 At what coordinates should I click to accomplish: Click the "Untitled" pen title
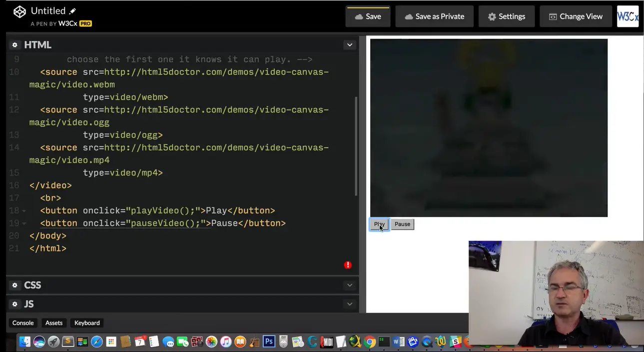[48, 11]
